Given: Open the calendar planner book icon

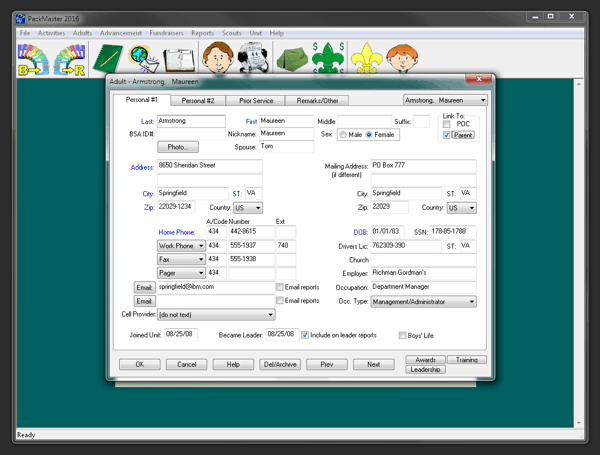Looking at the screenshot, I should click(179, 60).
